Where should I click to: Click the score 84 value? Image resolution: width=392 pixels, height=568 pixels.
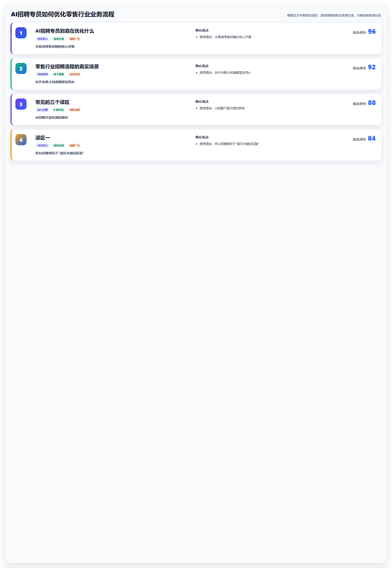pos(372,138)
